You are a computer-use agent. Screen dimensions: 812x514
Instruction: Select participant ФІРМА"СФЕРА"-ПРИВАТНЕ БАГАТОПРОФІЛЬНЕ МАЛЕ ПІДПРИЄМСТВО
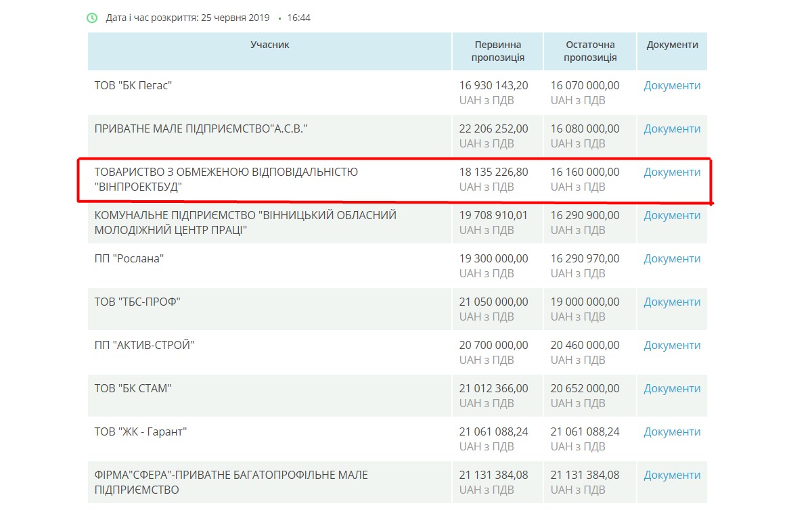coord(231,483)
